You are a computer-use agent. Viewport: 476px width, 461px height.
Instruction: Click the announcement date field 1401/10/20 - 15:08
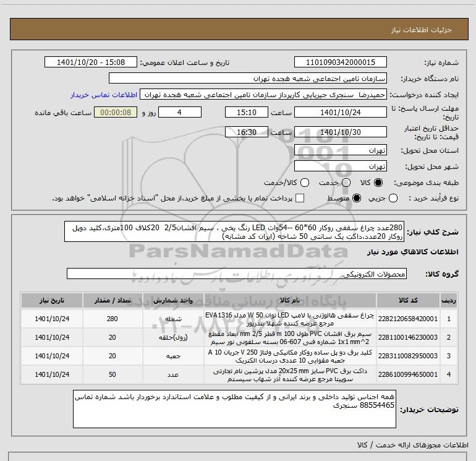point(91,62)
